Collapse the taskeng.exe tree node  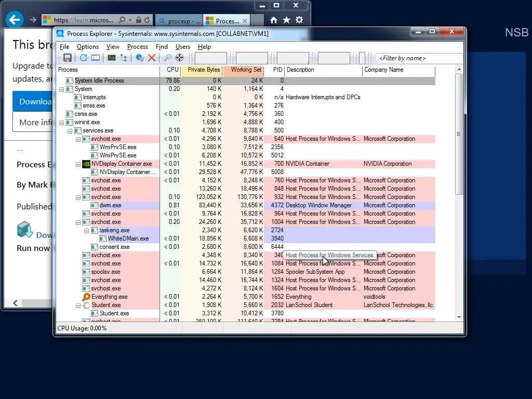click(x=86, y=231)
